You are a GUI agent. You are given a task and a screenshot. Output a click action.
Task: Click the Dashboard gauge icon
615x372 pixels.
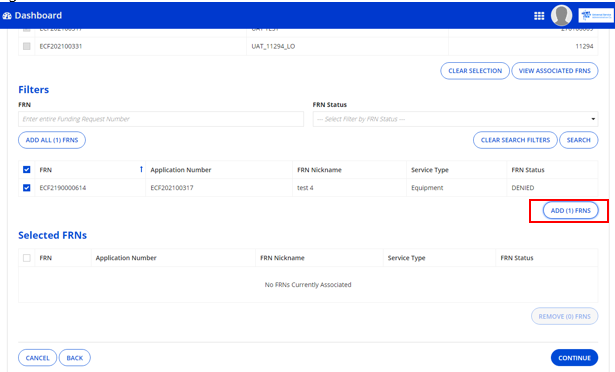coord(7,16)
